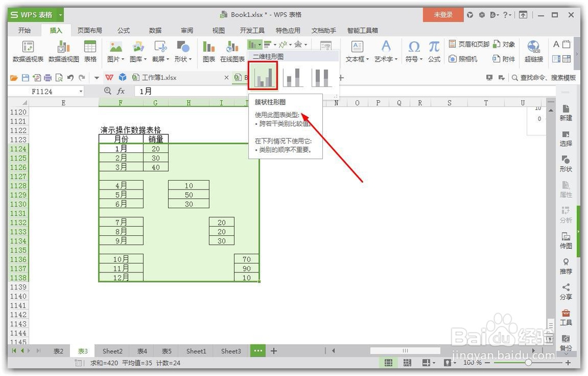Click the undo arrow
Screen dimensions: 588x376
(70, 78)
